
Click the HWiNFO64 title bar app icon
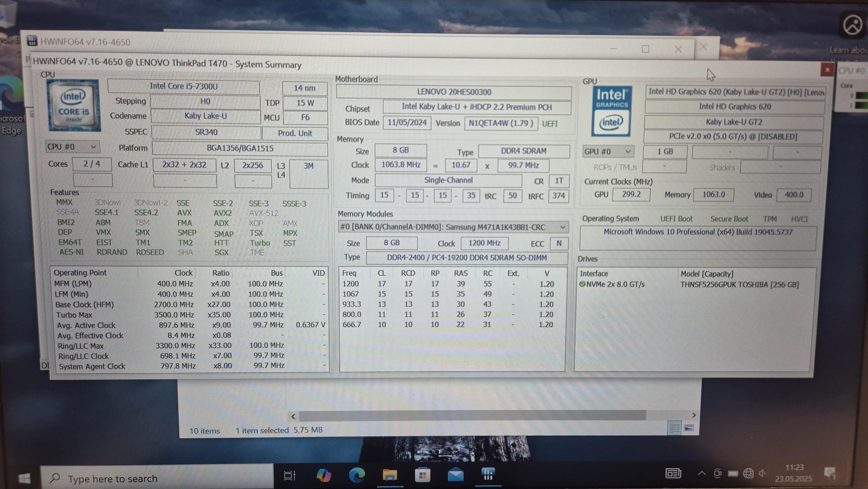point(32,41)
